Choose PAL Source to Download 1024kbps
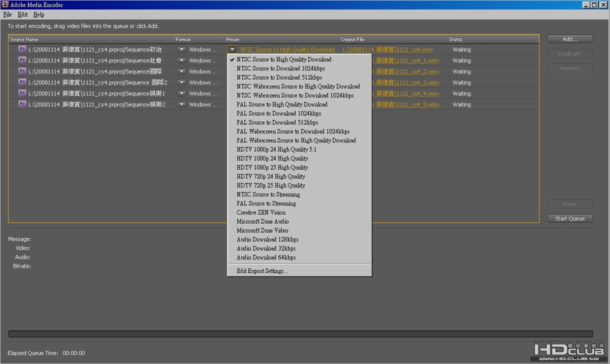 point(299,113)
